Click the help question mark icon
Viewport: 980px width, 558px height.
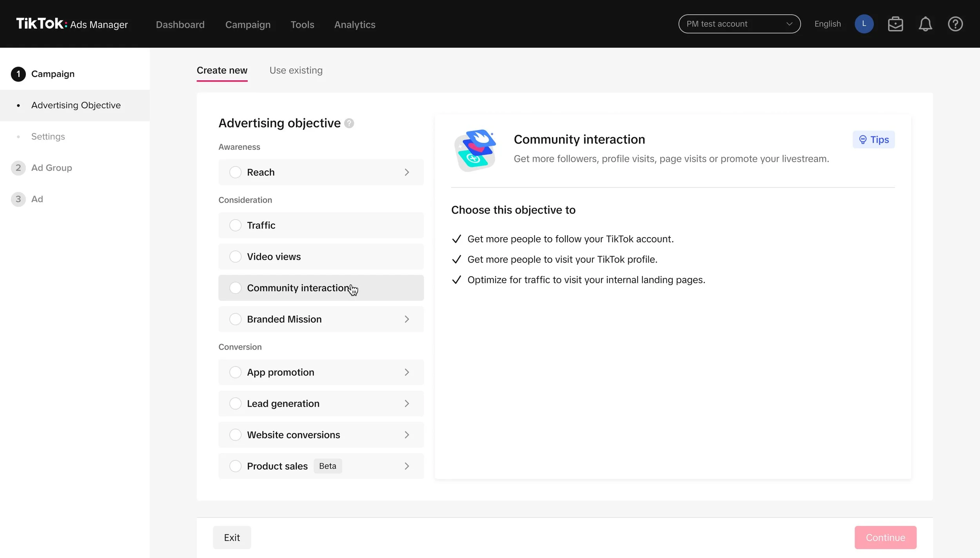point(955,24)
